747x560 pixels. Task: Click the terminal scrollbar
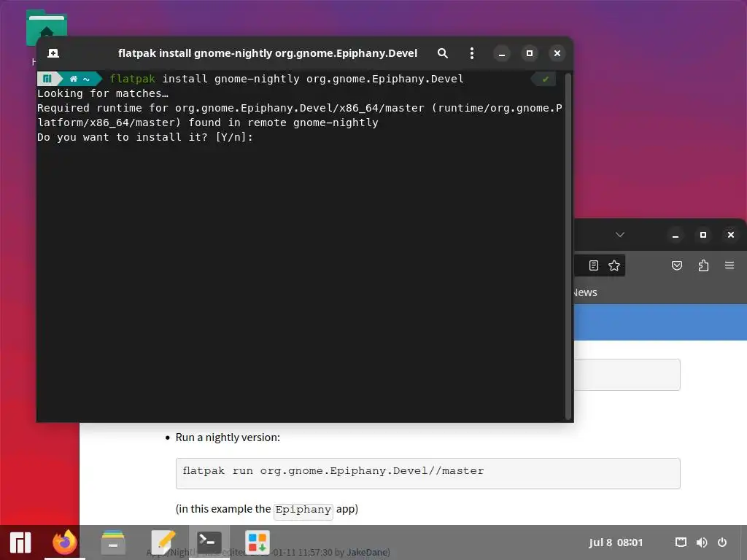point(568,246)
